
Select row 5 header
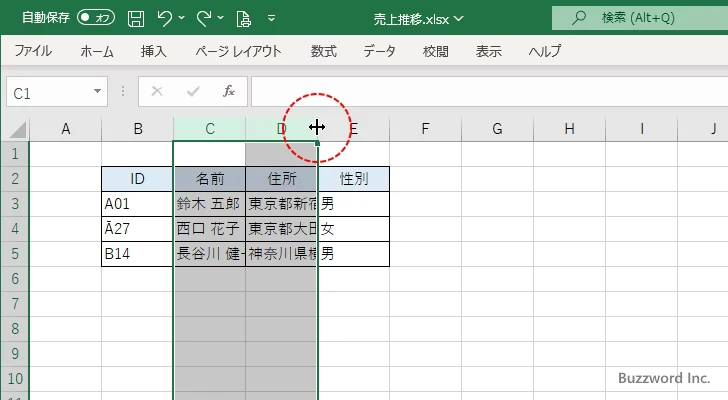click(x=15, y=254)
